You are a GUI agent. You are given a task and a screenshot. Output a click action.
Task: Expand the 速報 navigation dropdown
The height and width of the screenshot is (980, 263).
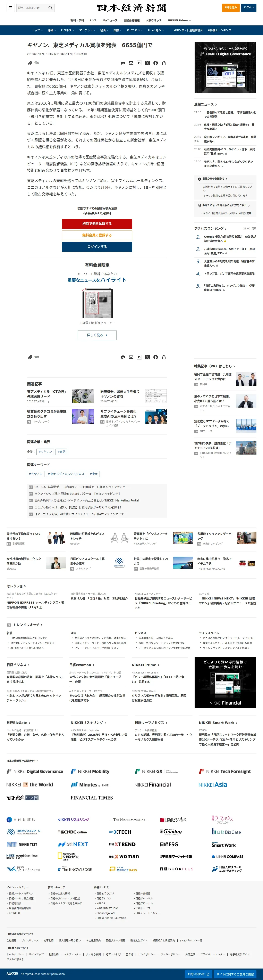pyautogui.click(x=52, y=30)
